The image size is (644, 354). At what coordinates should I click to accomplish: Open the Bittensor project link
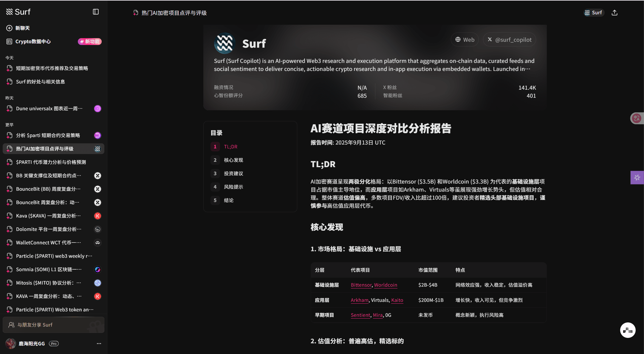click(x=361, y=285)
